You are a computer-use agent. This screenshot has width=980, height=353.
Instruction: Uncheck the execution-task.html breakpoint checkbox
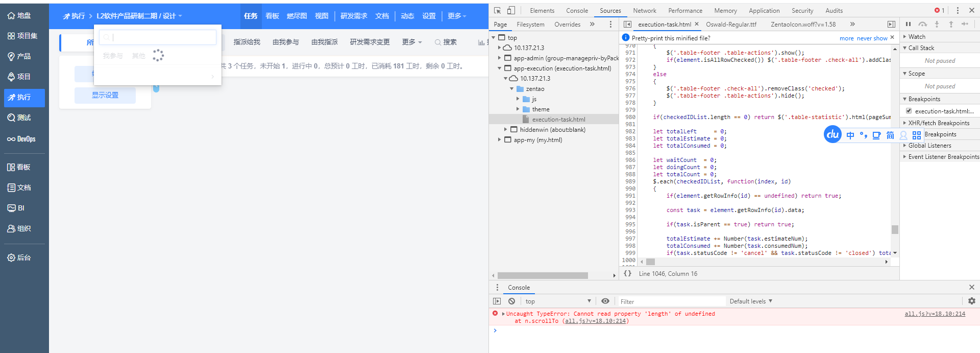click(909, 111)
